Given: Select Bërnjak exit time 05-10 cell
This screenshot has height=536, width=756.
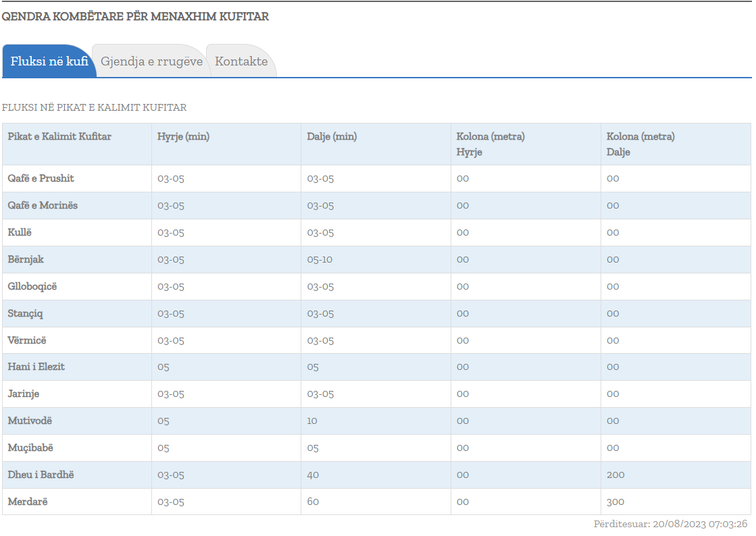Looking at the screenshot, I should [x=320, y=260].
